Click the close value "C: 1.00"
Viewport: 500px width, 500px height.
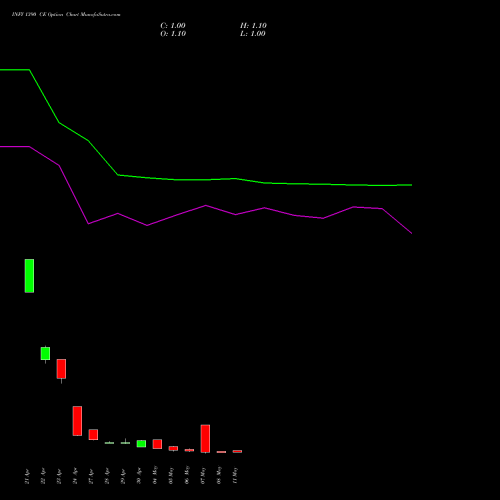click(x=173, y=26)
